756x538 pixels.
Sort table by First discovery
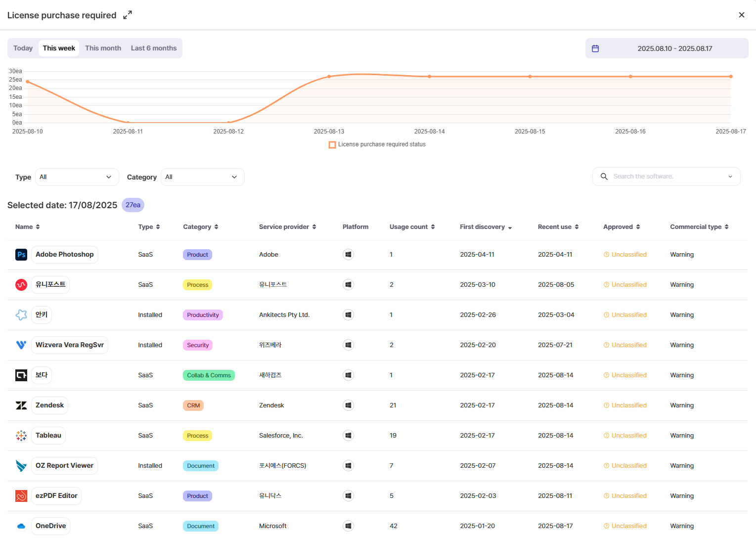(486, 227)
